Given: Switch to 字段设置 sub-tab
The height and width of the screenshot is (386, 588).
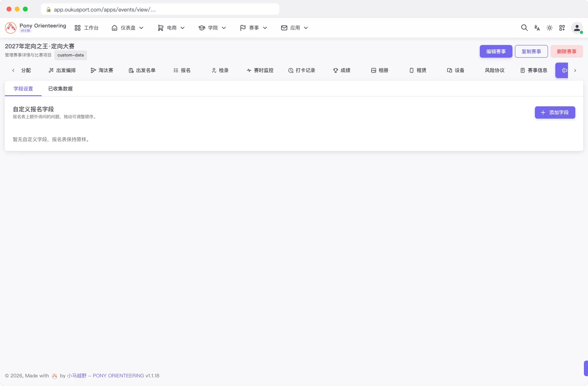Looking at the screenshot, I should pyautogui.click(x=23, y=89).
